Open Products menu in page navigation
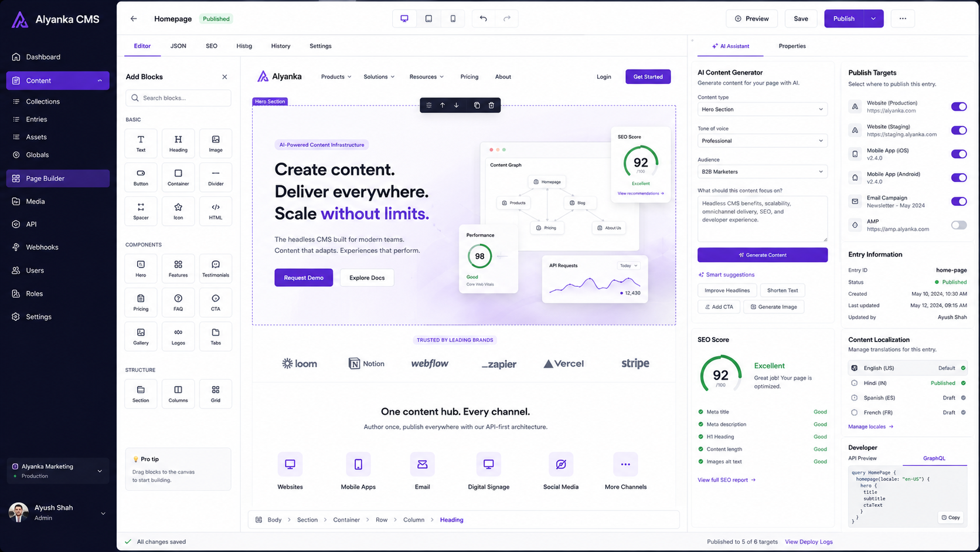The width and height of the screenshot is (980, 552). pos(336,77)
